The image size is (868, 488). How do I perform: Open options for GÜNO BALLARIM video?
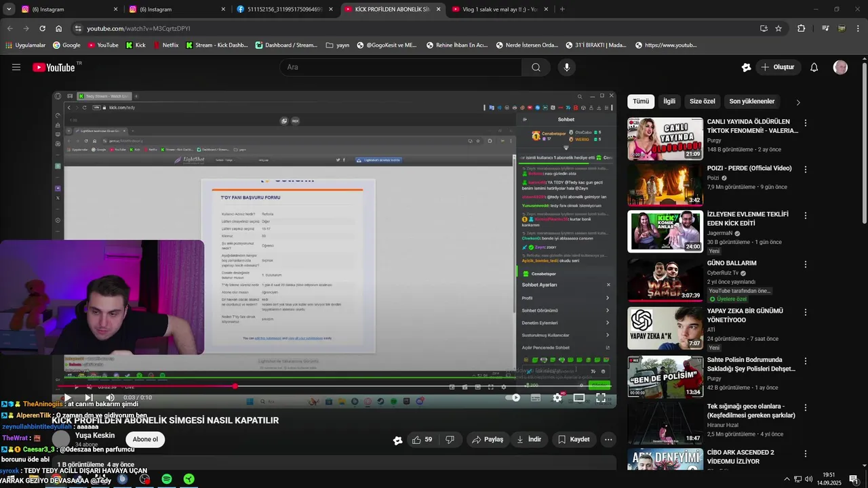(x=806, y=264)
